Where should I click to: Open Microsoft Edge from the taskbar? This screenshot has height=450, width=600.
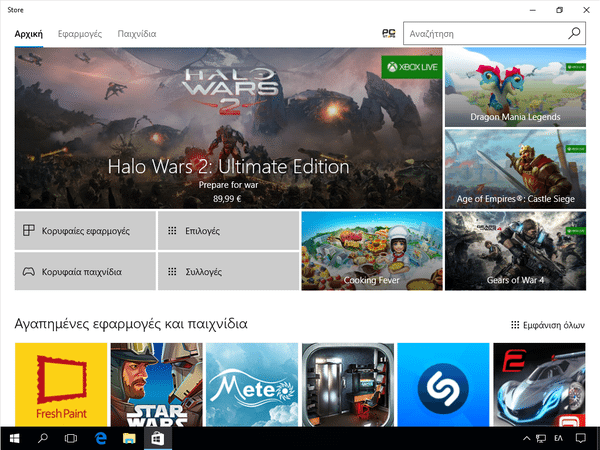[x=100, y=439]
